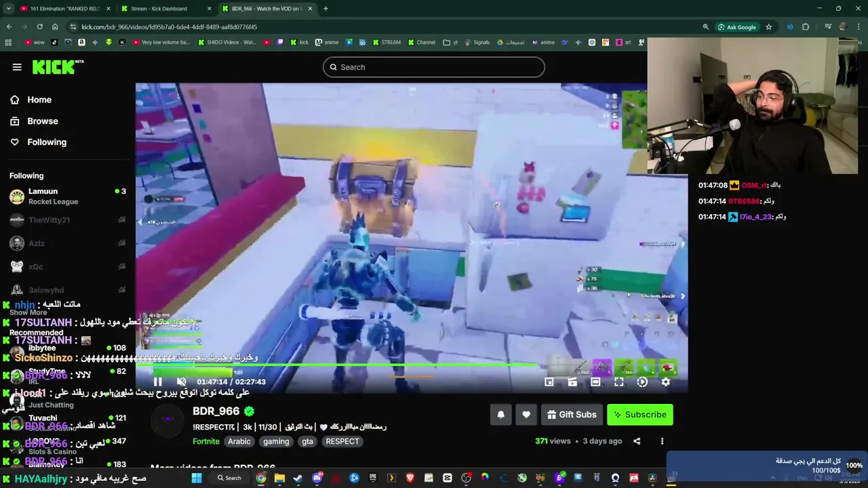Open the three-dot more options menu
This screenshot has height=488, width=868.
(662, 441)
